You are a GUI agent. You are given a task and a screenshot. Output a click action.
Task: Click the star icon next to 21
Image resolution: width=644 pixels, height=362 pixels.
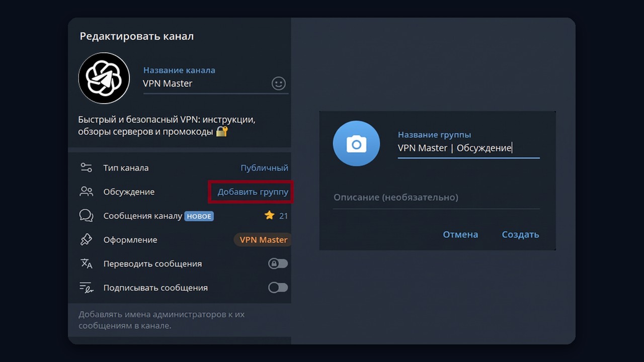[269, 215]
